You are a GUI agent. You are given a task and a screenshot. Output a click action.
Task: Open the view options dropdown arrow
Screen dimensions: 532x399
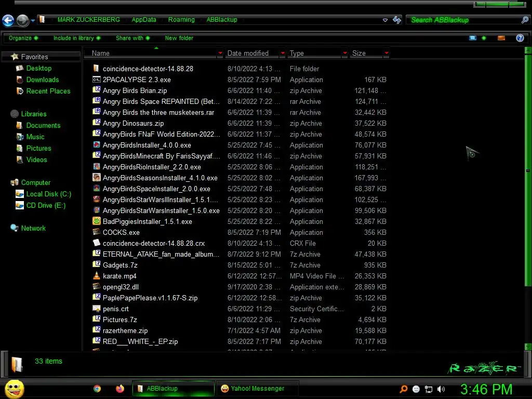(x=484, y=38)
